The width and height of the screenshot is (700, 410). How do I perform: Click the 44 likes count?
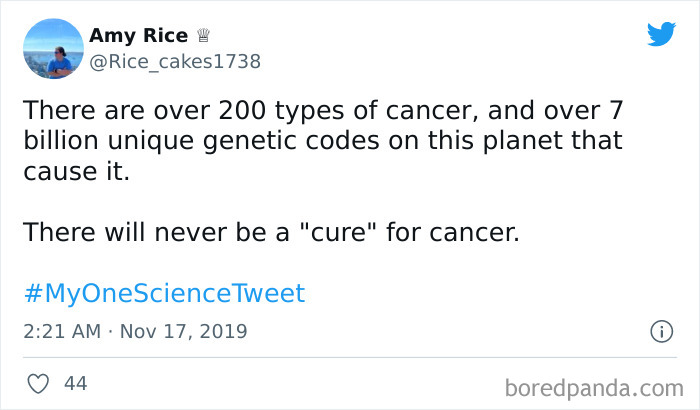75,382
